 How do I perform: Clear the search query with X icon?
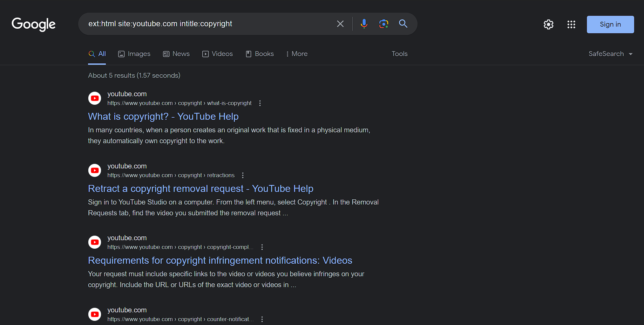click(340, 24)
